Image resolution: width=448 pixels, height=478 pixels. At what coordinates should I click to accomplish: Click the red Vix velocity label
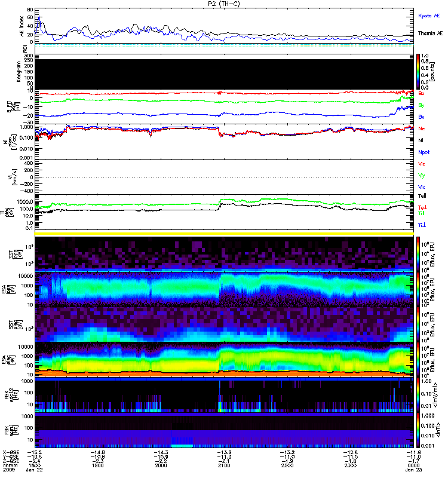coord(422,164)
